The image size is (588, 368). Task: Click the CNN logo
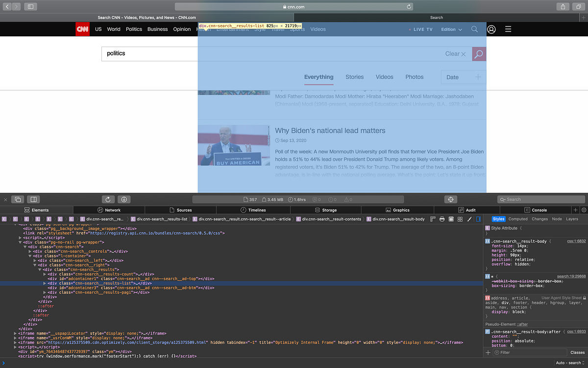(82, 29)
